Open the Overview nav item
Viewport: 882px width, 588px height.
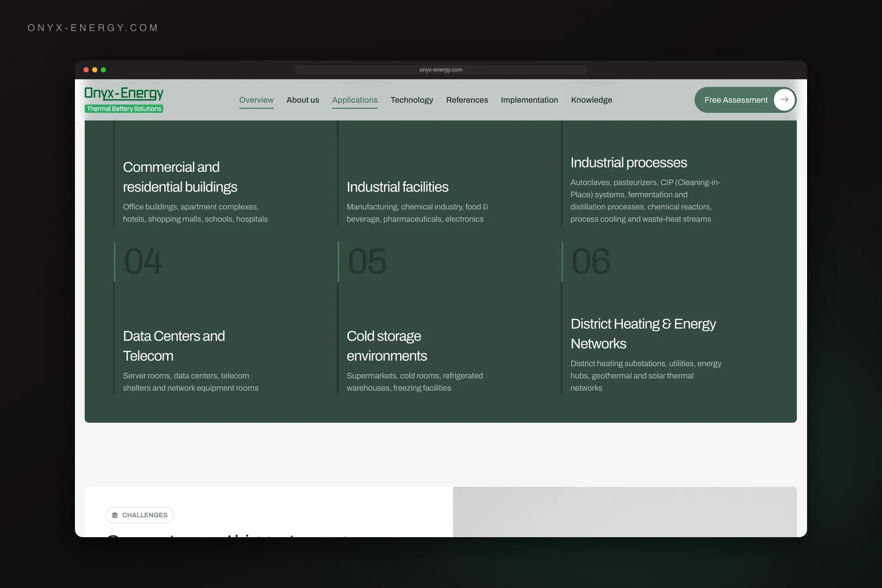(x=256, y=100)
